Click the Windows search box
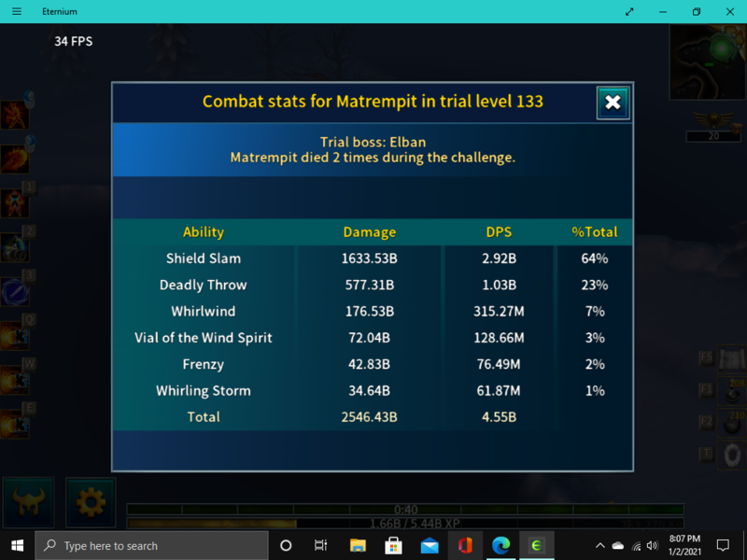 point(154,546)
